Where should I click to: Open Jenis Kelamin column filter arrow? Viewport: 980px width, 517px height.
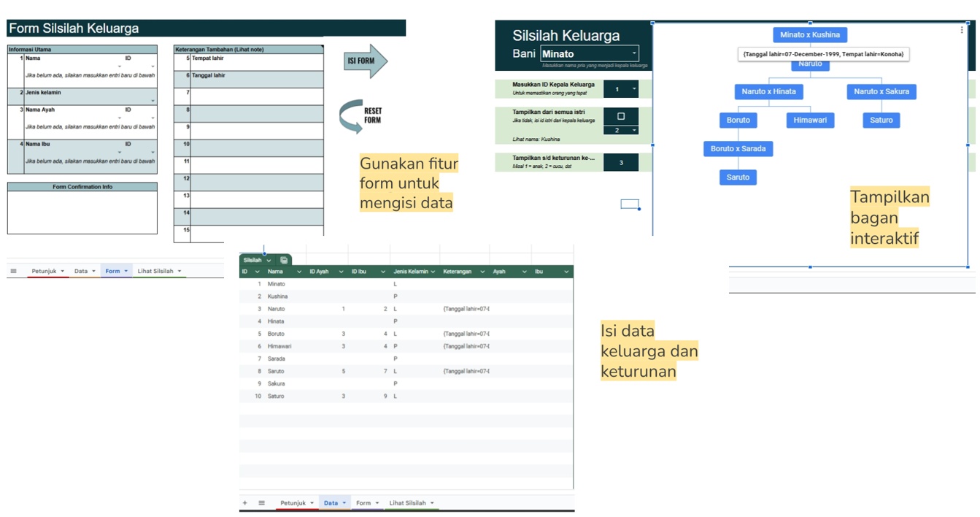433,272
